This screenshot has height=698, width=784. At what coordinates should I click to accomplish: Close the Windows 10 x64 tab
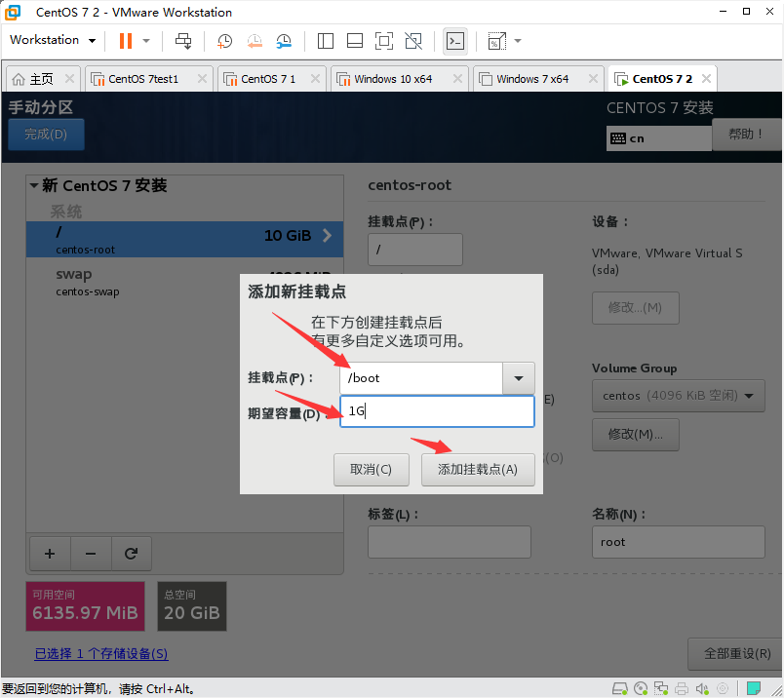click(x=457, y=79)
